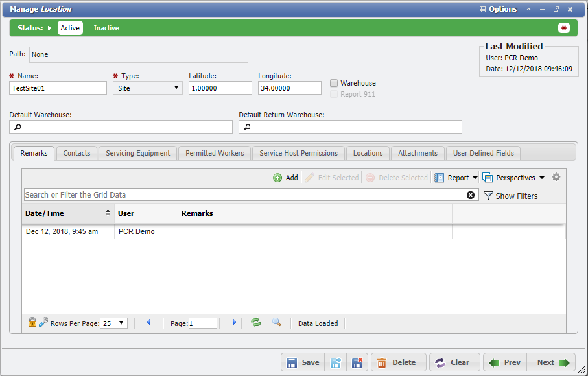Set status to Inactive
The width and height of the screenshot is (588, 376).
point(106,28)
